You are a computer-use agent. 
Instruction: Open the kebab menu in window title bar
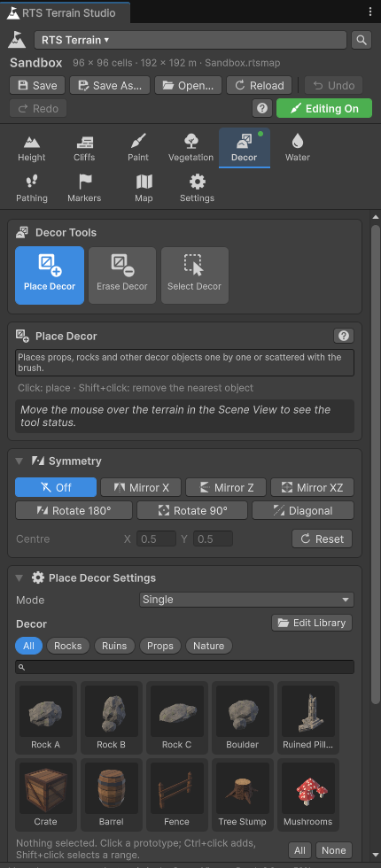tap(370, 12)
